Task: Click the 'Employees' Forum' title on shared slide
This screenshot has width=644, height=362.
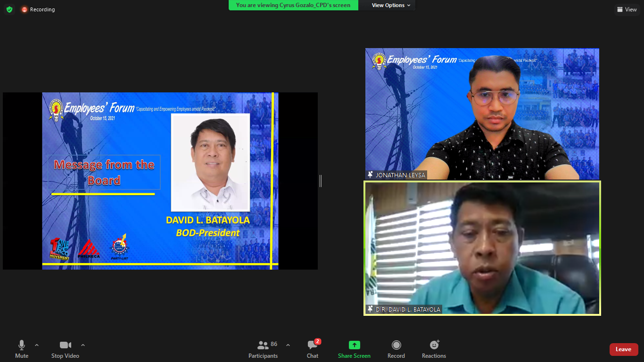Action: pos(99,108)
